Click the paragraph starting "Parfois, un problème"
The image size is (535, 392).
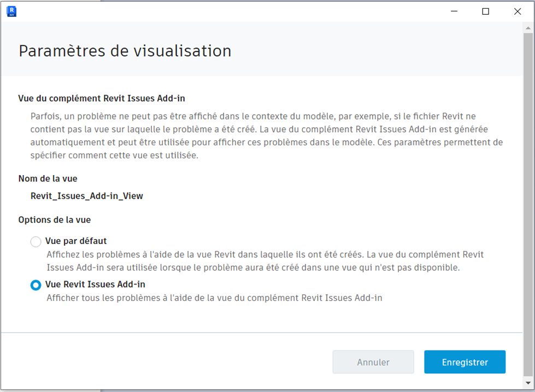(267, 135)
